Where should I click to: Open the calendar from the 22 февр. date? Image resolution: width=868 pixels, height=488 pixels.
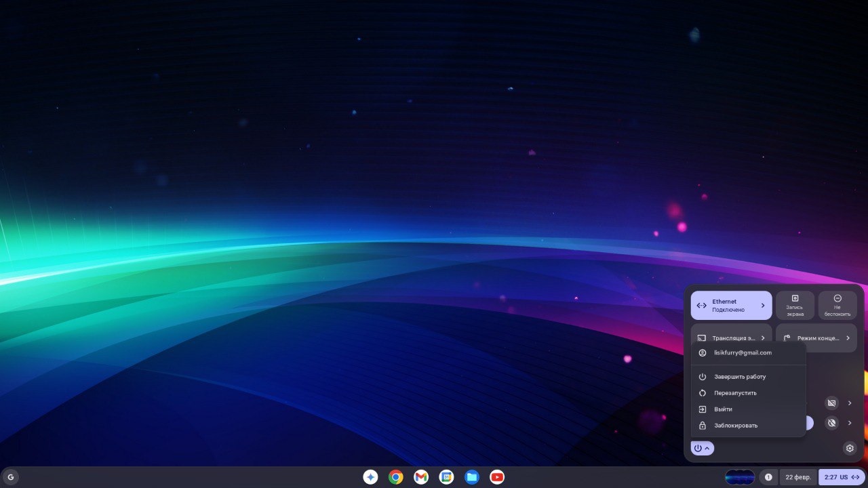pos(798,477)
